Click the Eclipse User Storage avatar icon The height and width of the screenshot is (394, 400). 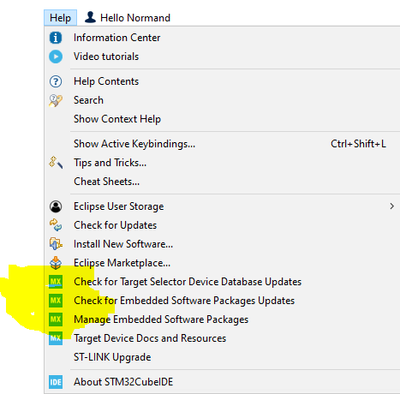coord(56,206)
